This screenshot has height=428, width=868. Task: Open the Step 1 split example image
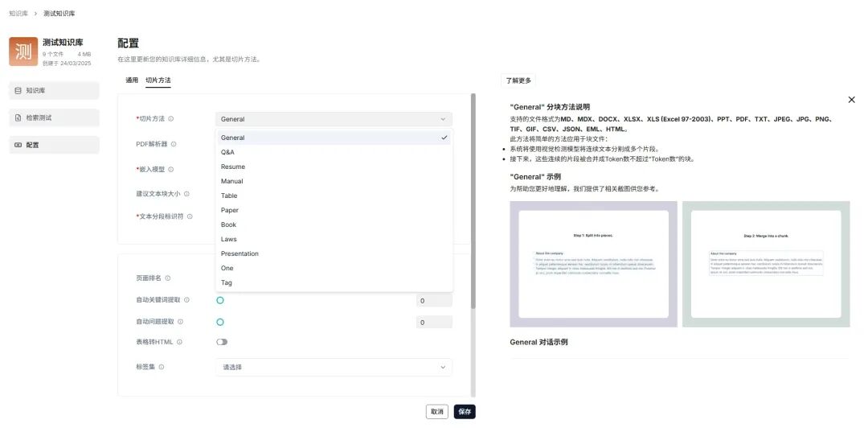point(593,264)
